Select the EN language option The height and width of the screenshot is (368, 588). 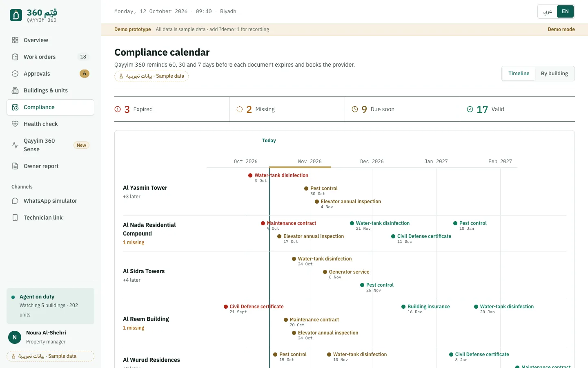point(565,11)
